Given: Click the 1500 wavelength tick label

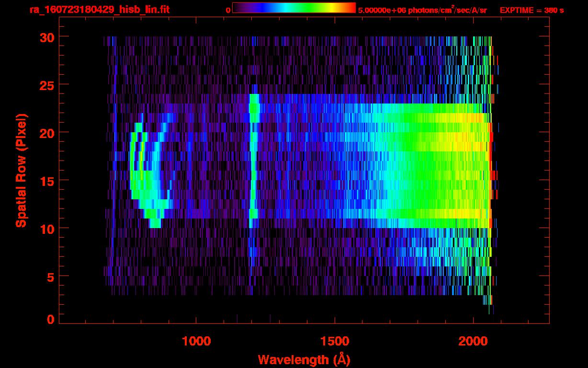Looking at the screenshot, I should click(x=335, y=341).
